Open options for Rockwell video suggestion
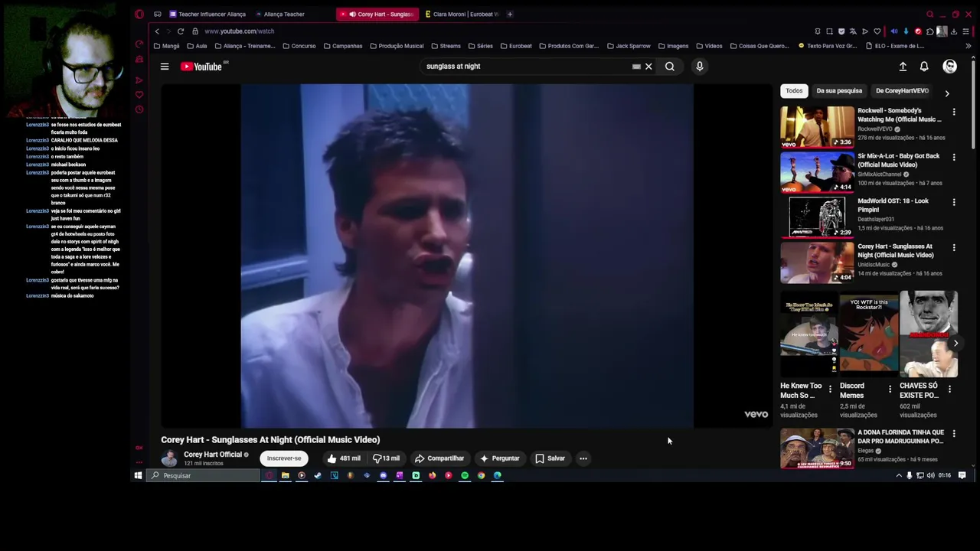Image resolution: width=980 pixels, height=551 pixels. click(954, 112)
